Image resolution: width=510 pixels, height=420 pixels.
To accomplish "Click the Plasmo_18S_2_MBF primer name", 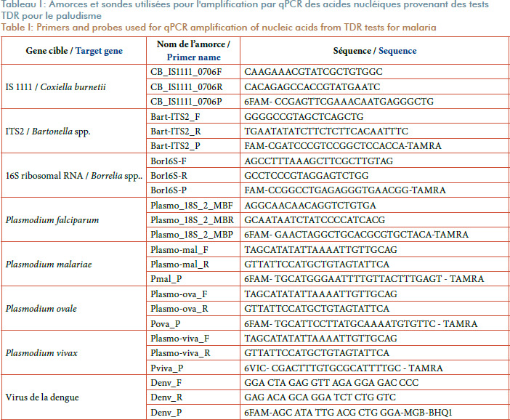I will coord(192,206).
